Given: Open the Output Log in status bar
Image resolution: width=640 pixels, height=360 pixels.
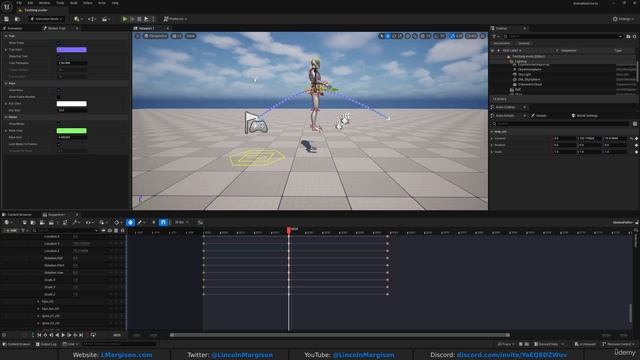Looking at the screenshot, I should point(46,344).
